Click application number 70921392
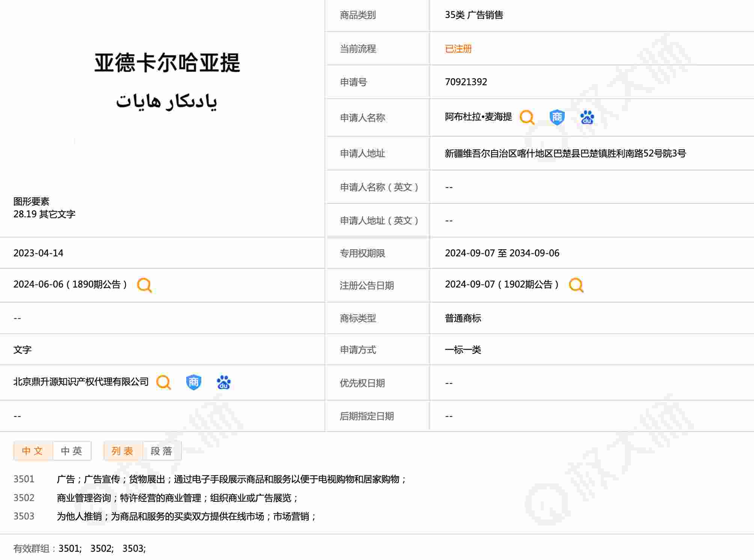Image resolution: width=754 pixels, height=560 pixels. pos(466,82)
